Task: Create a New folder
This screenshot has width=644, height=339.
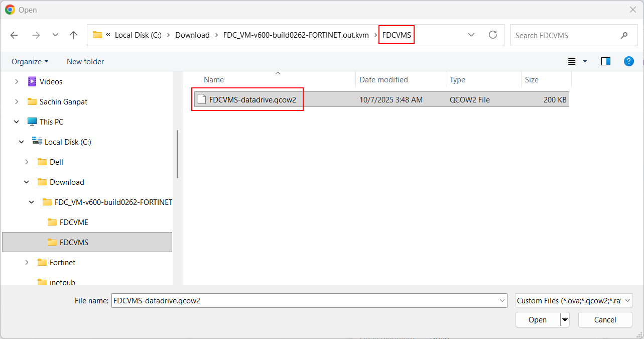Action: click(85, 61)
